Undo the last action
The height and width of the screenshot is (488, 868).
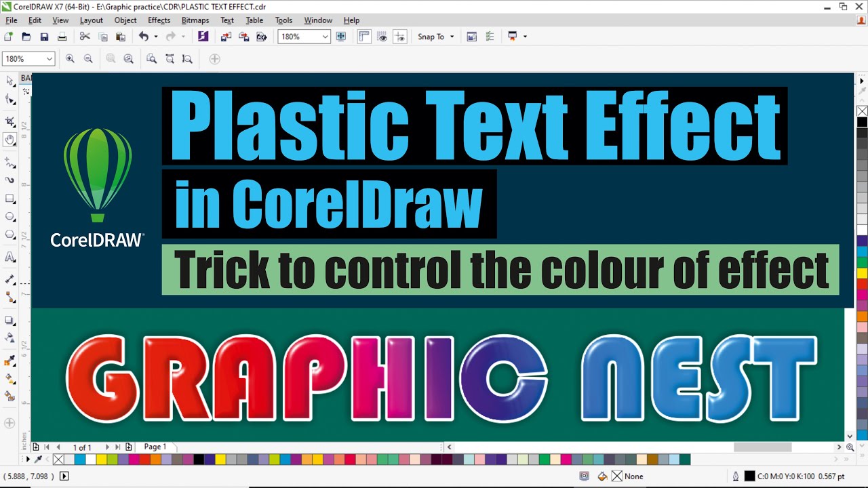[144, 37]
